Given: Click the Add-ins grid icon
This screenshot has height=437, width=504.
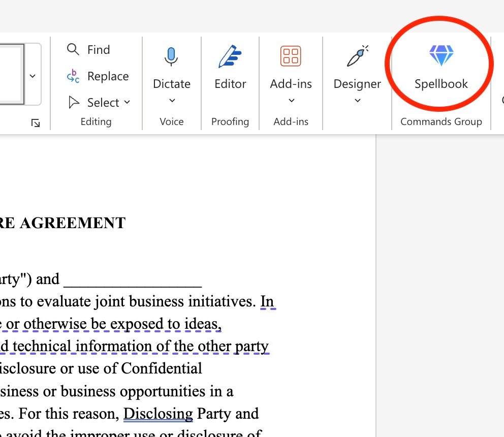Looking at the screenshot, I should pos(291,56).
